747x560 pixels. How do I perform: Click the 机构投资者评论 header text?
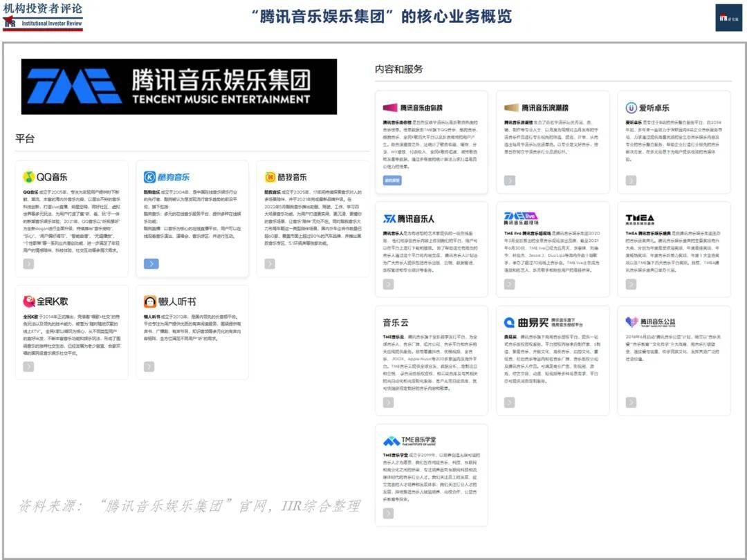point(42,8)
